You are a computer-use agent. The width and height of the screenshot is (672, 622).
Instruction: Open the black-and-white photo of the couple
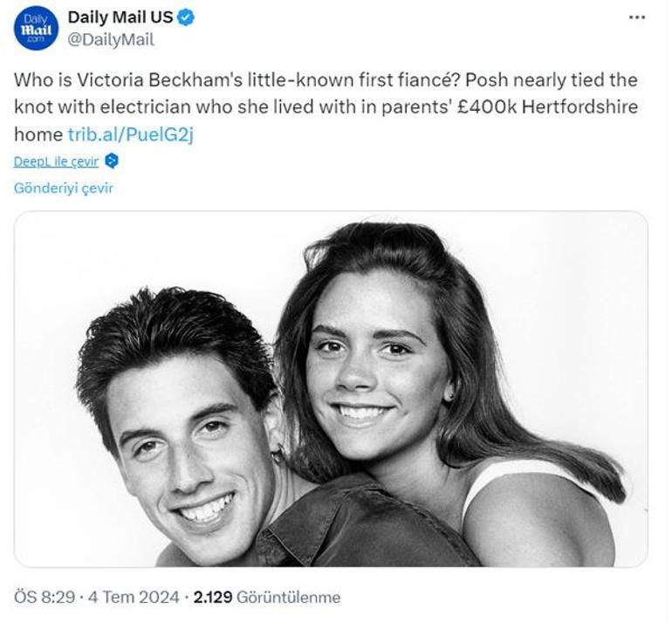[332, 389]
